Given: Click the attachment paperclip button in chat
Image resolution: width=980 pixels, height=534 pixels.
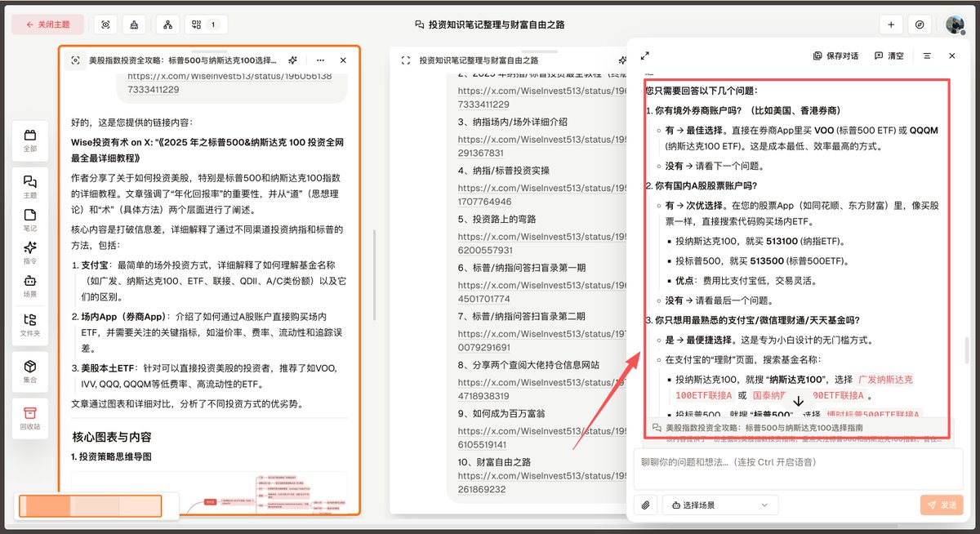Looking at the screenshot, I should point(645,505).
